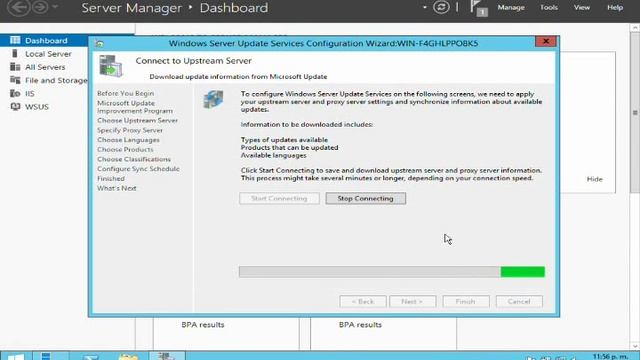This screenshot has width=640, height=360.
Task: Click the forward navigation arrow in Server Manager
Action: [40, 7]
